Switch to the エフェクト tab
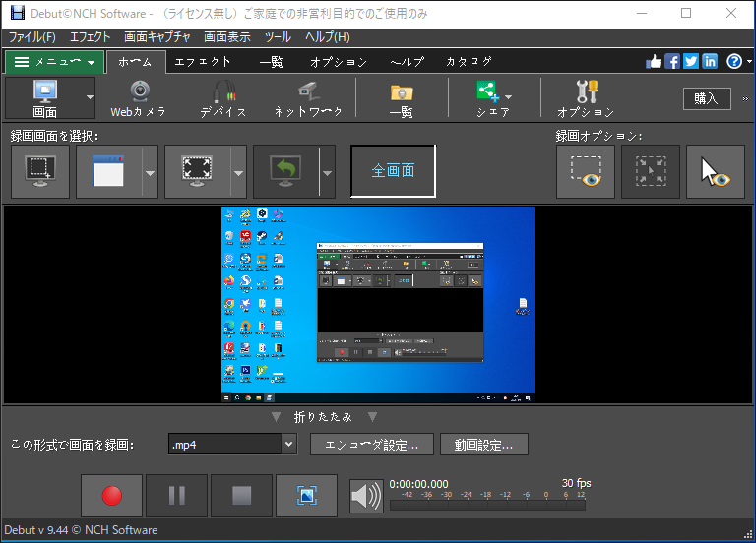 tap(203, 62)
